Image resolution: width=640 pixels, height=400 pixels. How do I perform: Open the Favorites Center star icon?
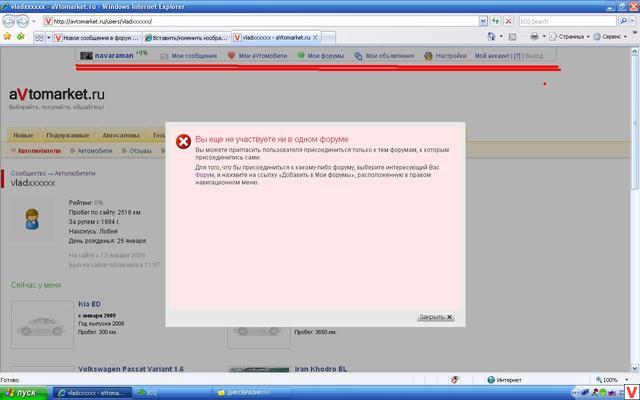(x=7, y=37)
